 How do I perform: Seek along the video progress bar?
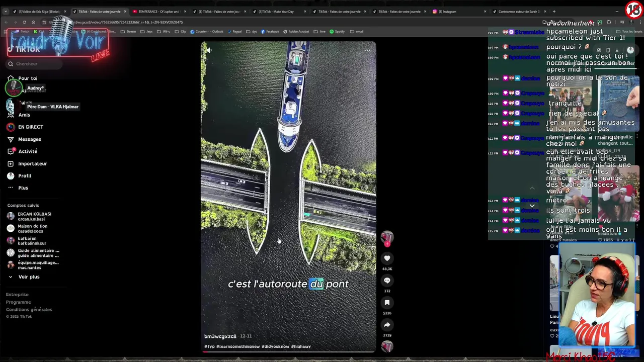click(288, 351)
